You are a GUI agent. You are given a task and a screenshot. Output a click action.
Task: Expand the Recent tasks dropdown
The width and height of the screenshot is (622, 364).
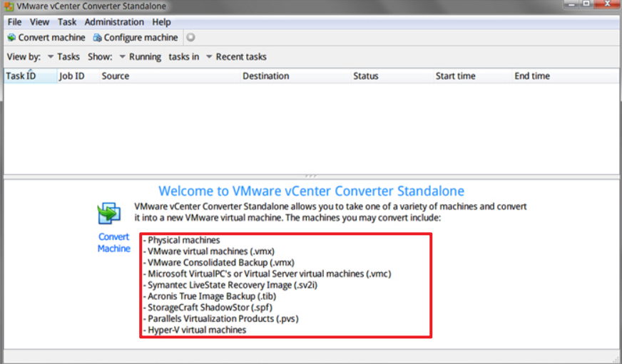pyautogui.click(x=236, y=57)
